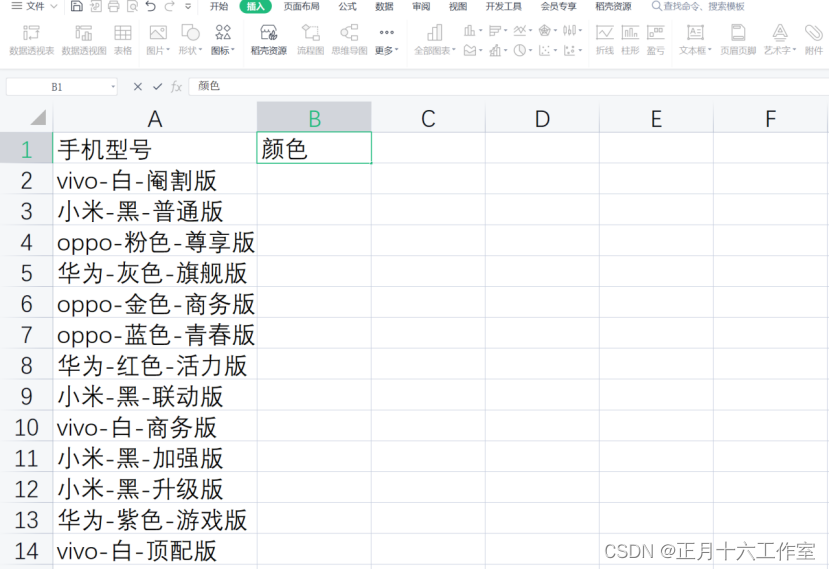
Task: Insert a combo chart from chart gallery
Action: [x=498, y=50]
